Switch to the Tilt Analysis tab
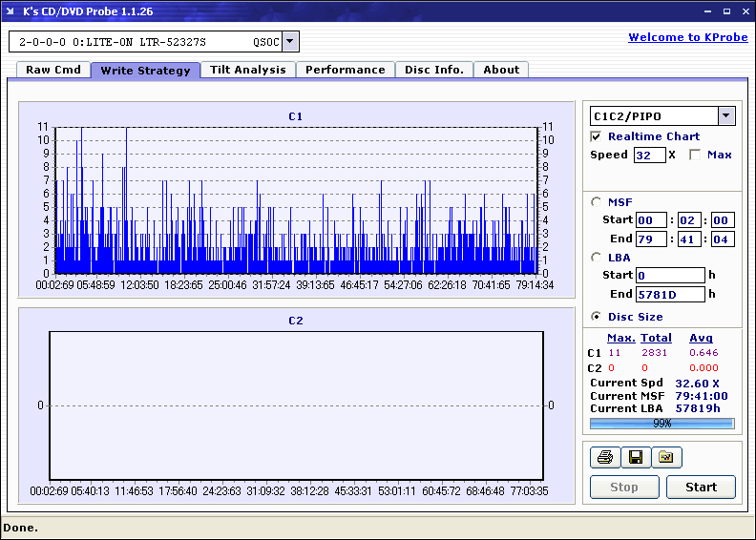The width and height of the screenshot is (756, 540). pyautogui.click(x=247, y=70)
